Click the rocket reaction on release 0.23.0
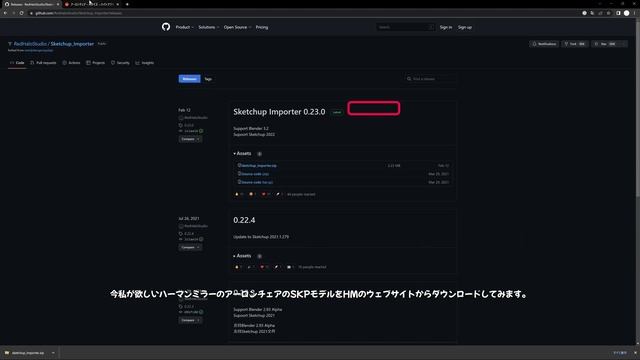 pos(279,194)
